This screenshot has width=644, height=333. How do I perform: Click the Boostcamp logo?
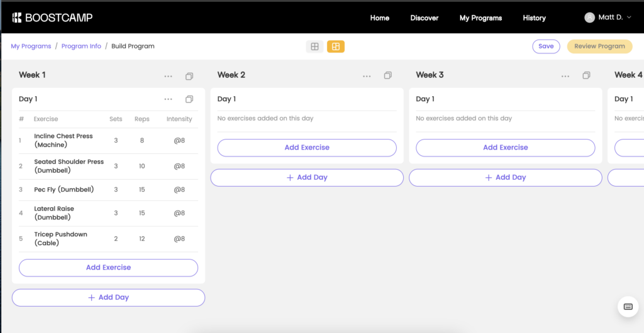pyautogui.click(x=52, y=18)
